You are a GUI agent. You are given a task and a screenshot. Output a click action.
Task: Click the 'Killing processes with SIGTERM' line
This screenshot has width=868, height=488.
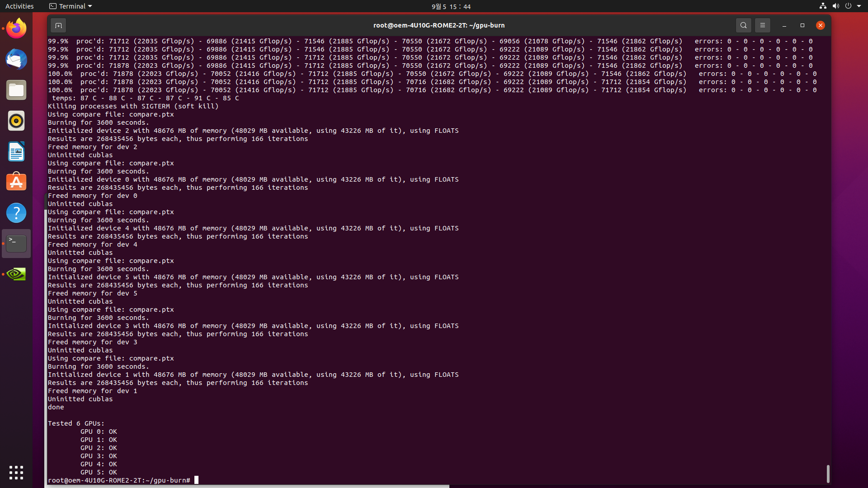point(133,106)
